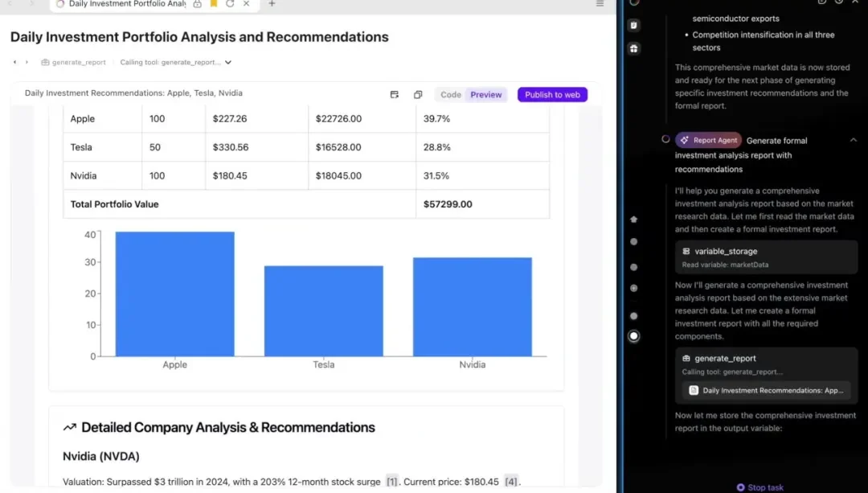The width and height of the screenshot is (868, 493).
Task: Click the '$57299.00' total value
Action: pyautogui.click(x=448, y=204)
